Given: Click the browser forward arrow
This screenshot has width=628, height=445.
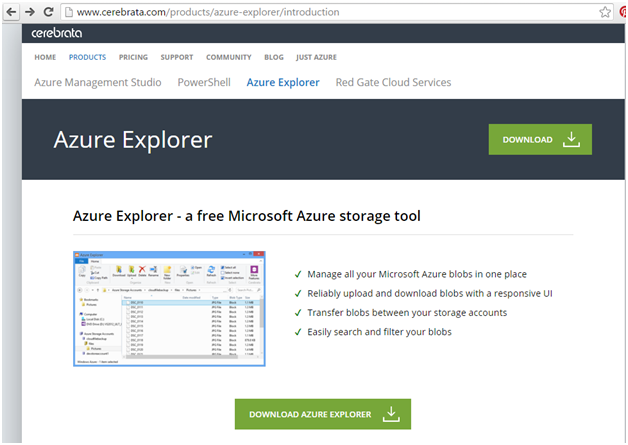Looking at the screenshot, I should (30, 12).
